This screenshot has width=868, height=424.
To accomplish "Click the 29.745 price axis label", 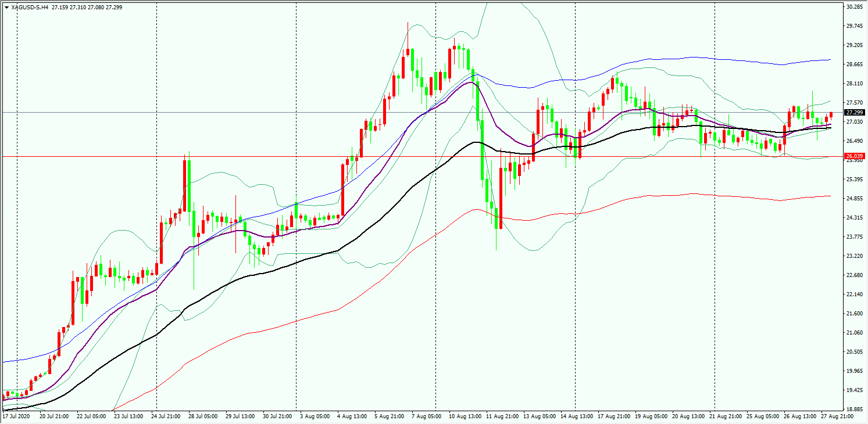I will pos(854,26).
